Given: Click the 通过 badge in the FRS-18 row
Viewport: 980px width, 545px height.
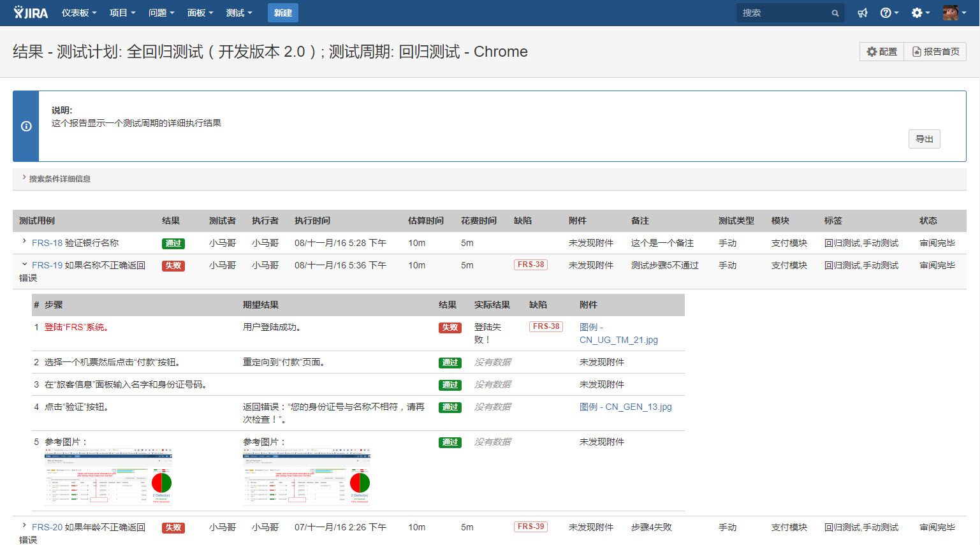Looking at the screenshot, I should coord(173,243).
